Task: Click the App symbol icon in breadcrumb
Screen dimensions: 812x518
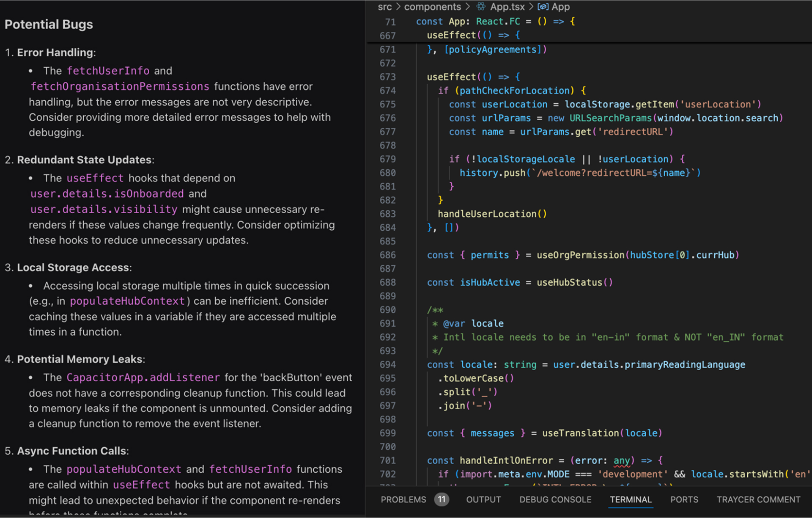Action: click(x=543, y=7)
